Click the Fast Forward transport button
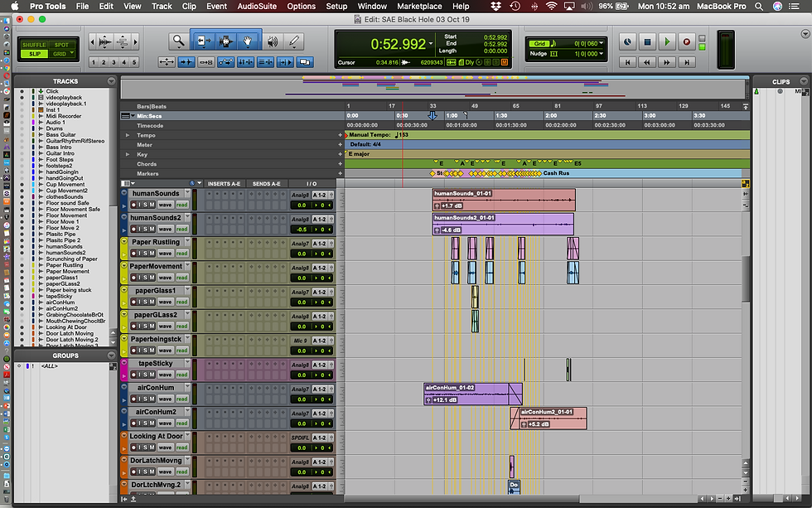The width and height of the screenshot is (812, 508). click(667, 62)
